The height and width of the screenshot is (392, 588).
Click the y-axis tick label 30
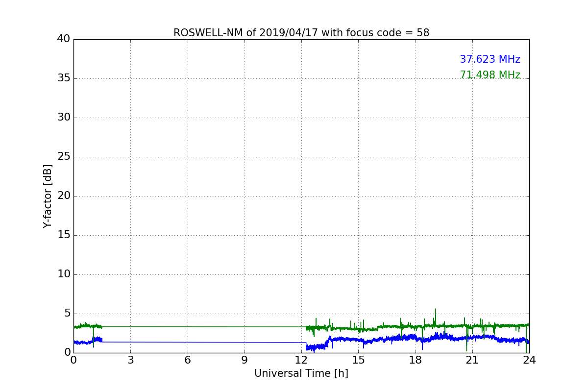64,118
